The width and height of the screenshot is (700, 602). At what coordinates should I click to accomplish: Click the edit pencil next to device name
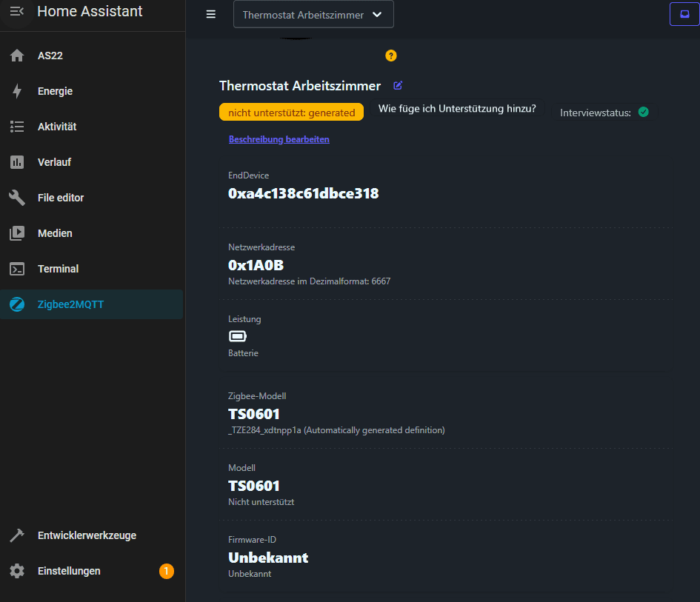point(398,86)
